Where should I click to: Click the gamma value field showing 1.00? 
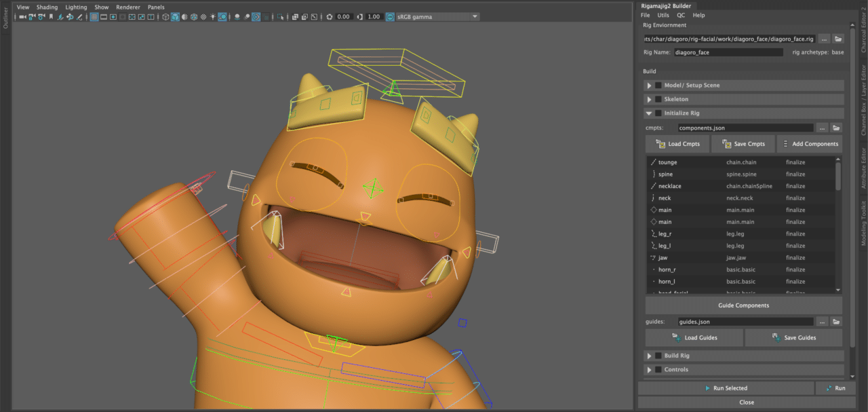[373, 17]
